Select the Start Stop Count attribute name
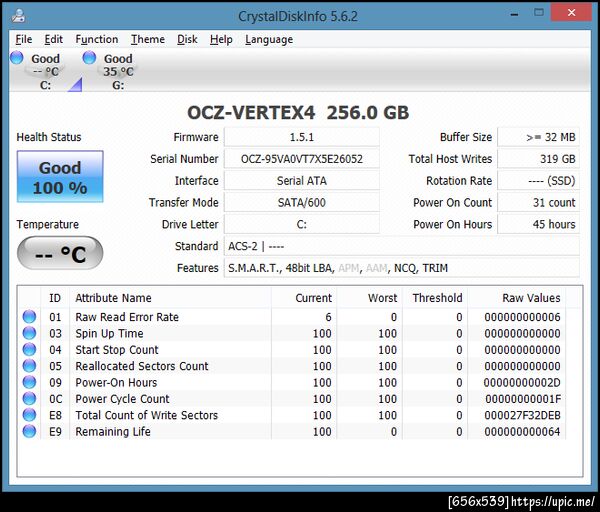Viewport: 600px width, 512px height. tap(117, 350)
